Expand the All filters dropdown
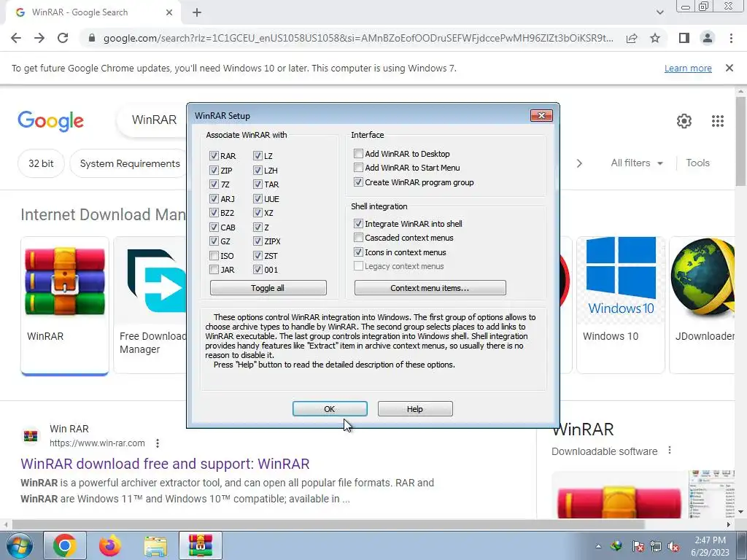Viewport: 747px width, 560px height. click(637, 163)
